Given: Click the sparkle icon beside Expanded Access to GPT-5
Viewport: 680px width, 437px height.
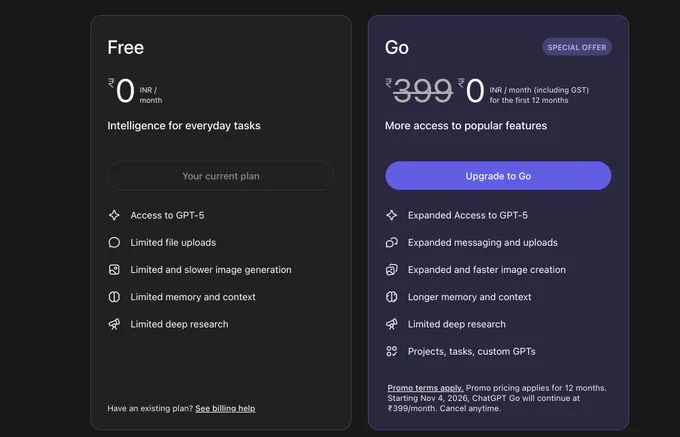Looking at the screenshot, I should coord(392,215).
